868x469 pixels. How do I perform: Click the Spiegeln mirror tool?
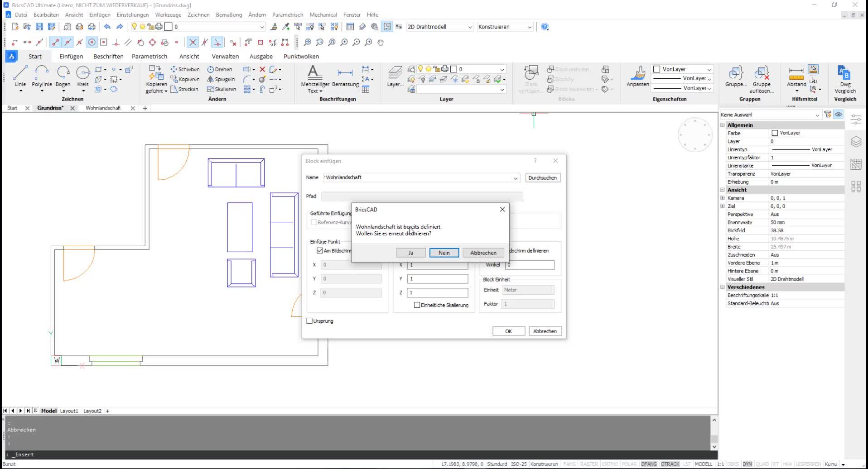tap(221, 79)
